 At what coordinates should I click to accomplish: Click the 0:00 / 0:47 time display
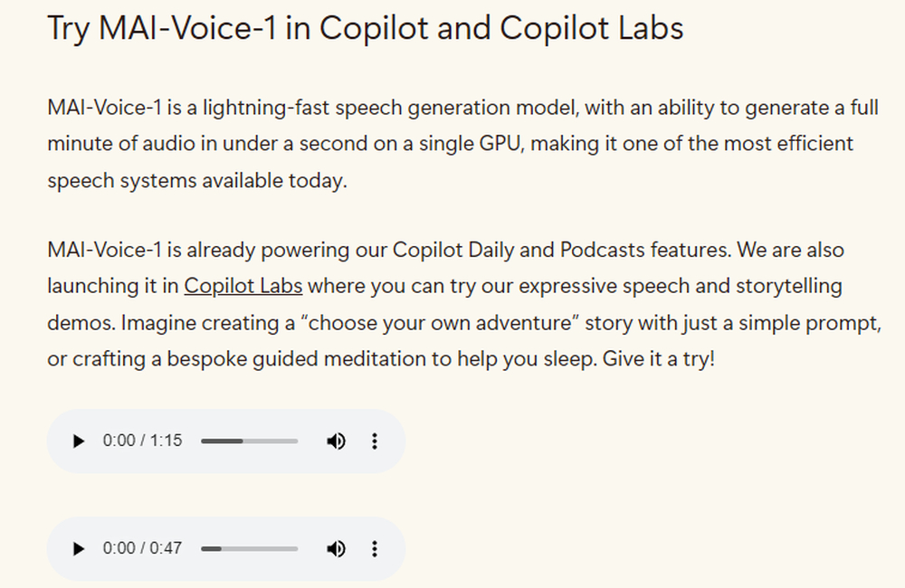142,549
